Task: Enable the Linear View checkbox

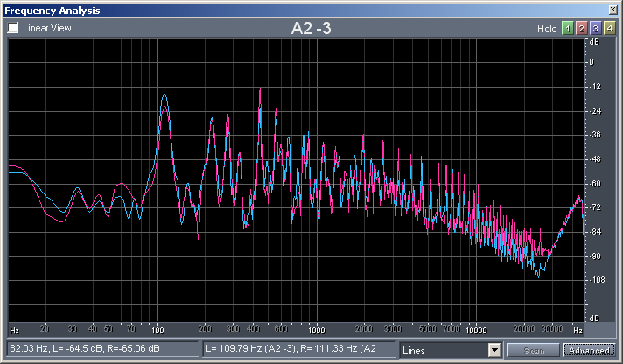Action: tap(13, 28)
